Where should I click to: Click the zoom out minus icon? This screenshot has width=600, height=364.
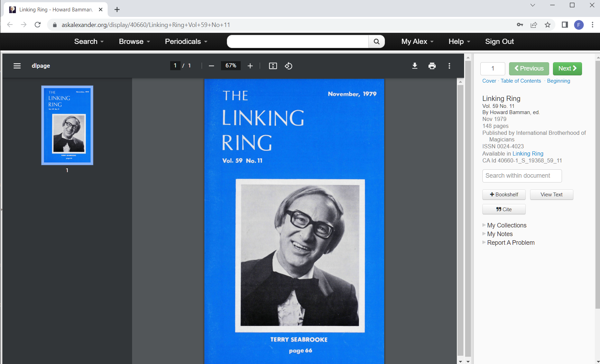pos(212,66)
